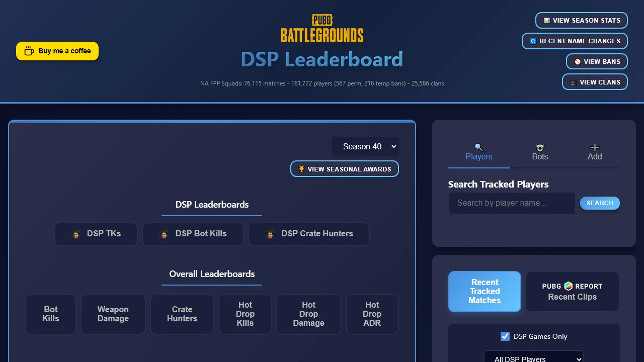Click the player name search field
644x362 pixels.
coord(512,203)
